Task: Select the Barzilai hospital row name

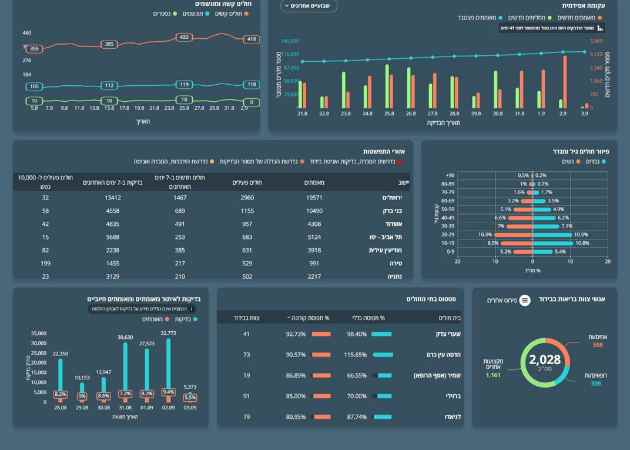Action: point(453,396)
